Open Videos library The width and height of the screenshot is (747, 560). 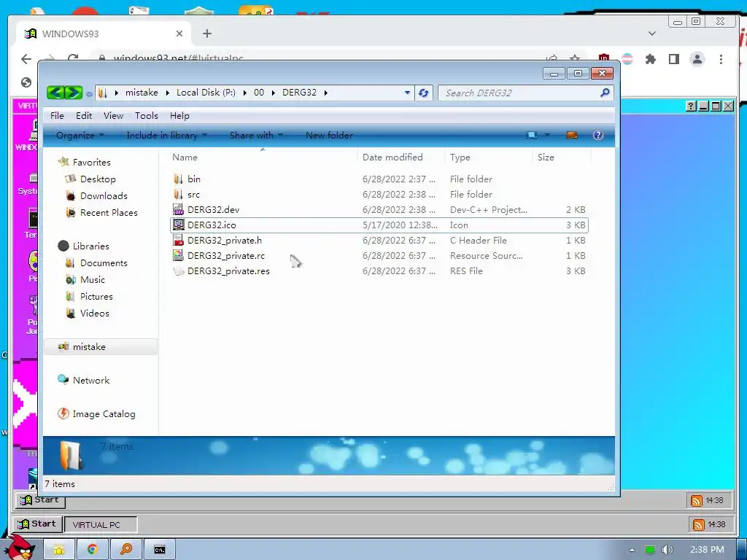pyautogui.click(x=94, y=314)
